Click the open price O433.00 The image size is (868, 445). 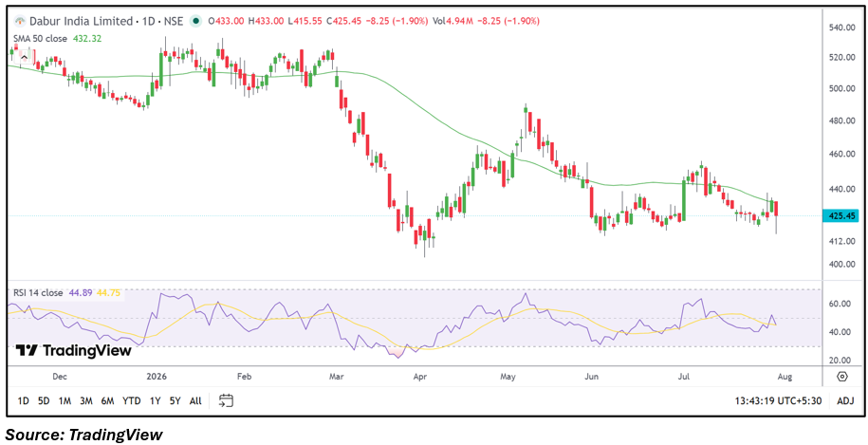[x=227, y=22]
